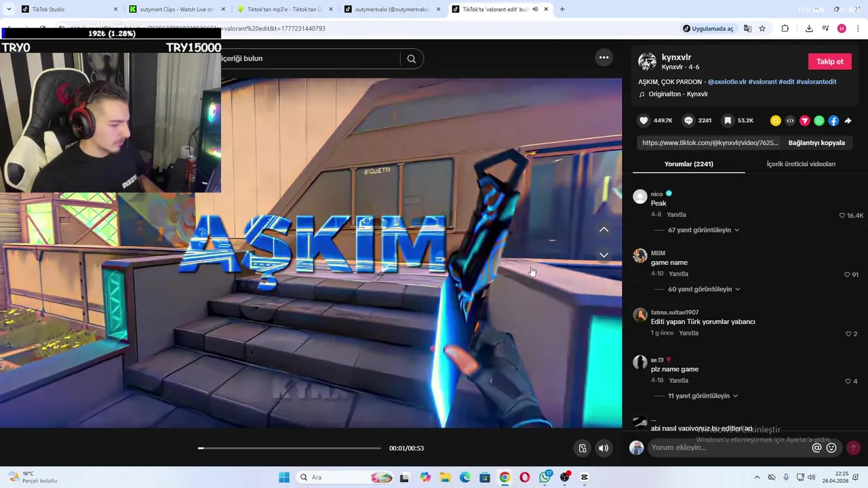Go to next video with down arrow
The height and width of the screenshot is (488, 868).
[604, 255]
